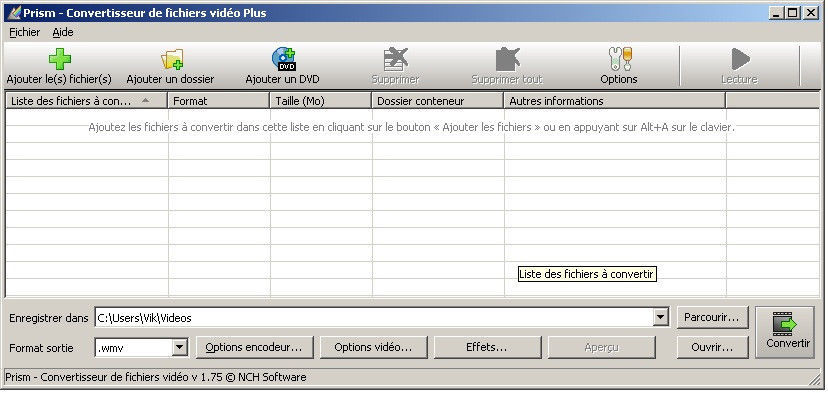Open the Fichier menu
Image resolution: width=828 pixels, height=393 pixels.
[x=24, y=32]
